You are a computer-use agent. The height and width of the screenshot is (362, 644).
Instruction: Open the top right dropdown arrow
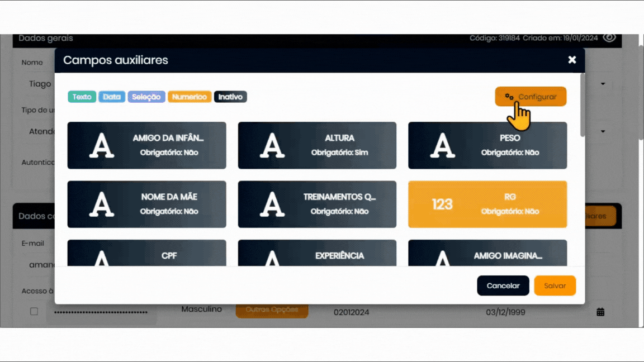coord(603,84)
